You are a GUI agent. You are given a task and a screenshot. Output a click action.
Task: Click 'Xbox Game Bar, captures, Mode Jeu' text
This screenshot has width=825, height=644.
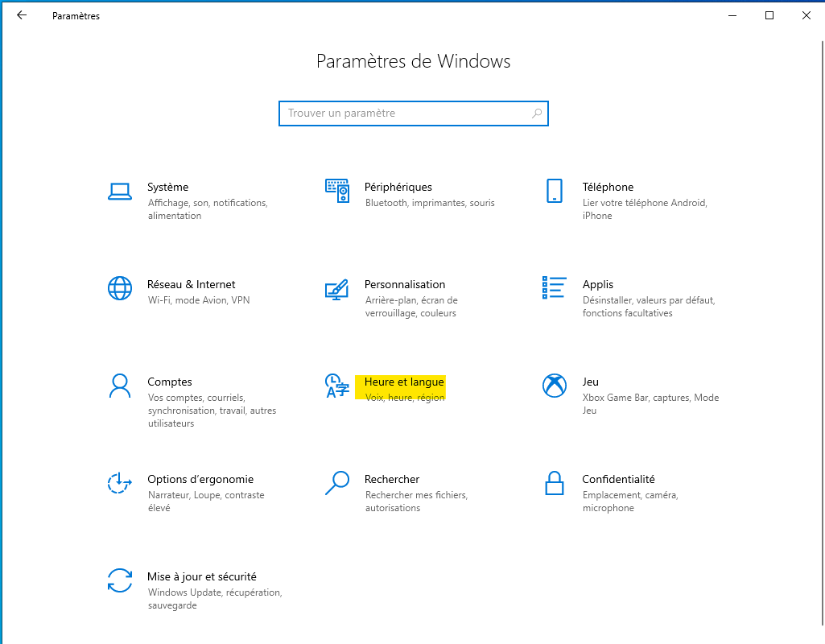coord(650,403)
